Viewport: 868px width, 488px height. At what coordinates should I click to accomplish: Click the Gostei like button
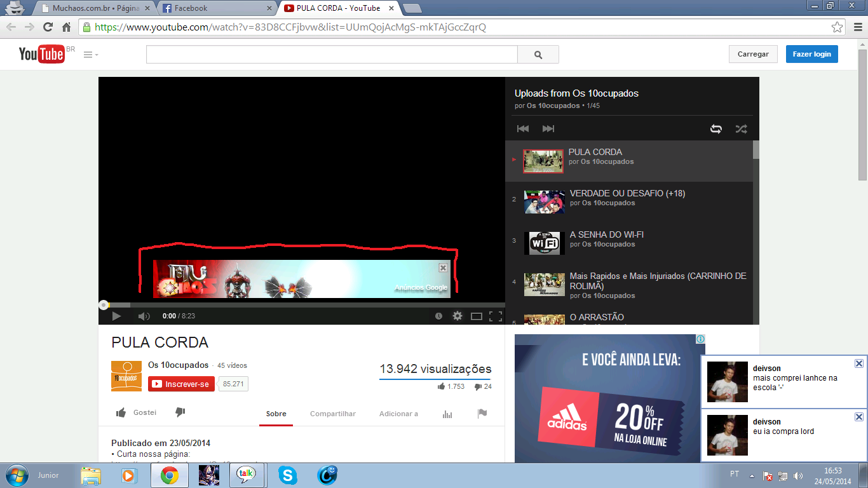pos(136,413)
